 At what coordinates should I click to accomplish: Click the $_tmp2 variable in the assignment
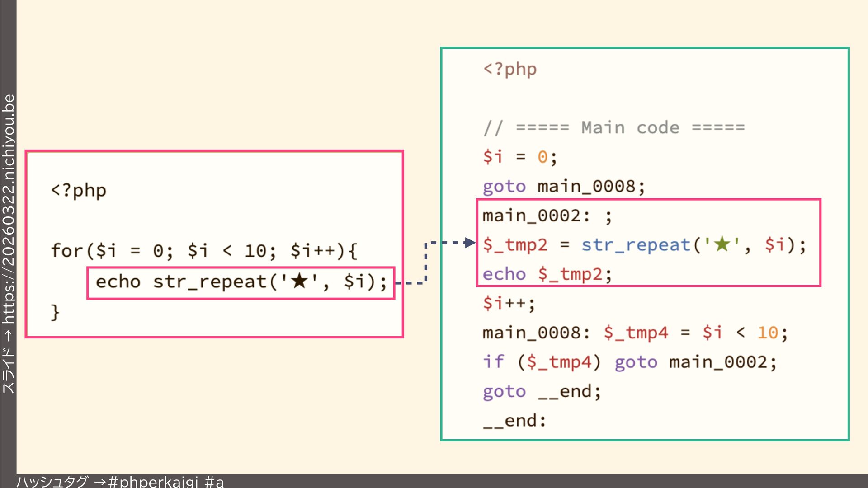tap(515, 245)
